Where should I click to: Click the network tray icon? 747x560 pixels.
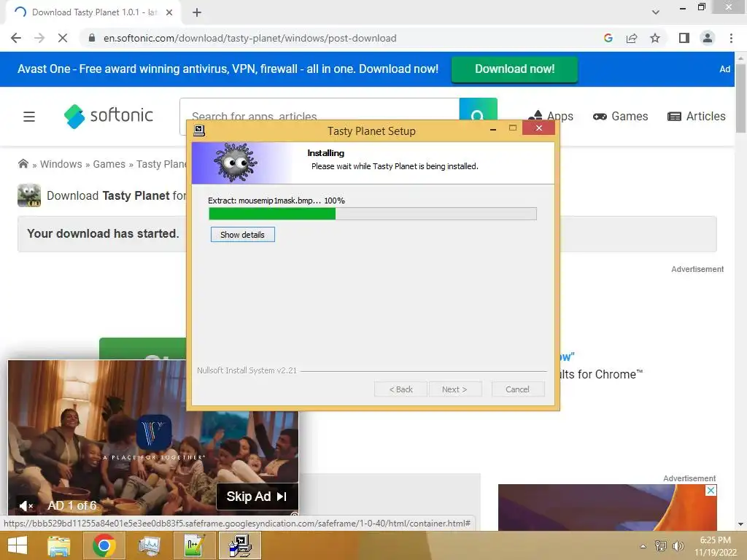click(x=661, y=545)
